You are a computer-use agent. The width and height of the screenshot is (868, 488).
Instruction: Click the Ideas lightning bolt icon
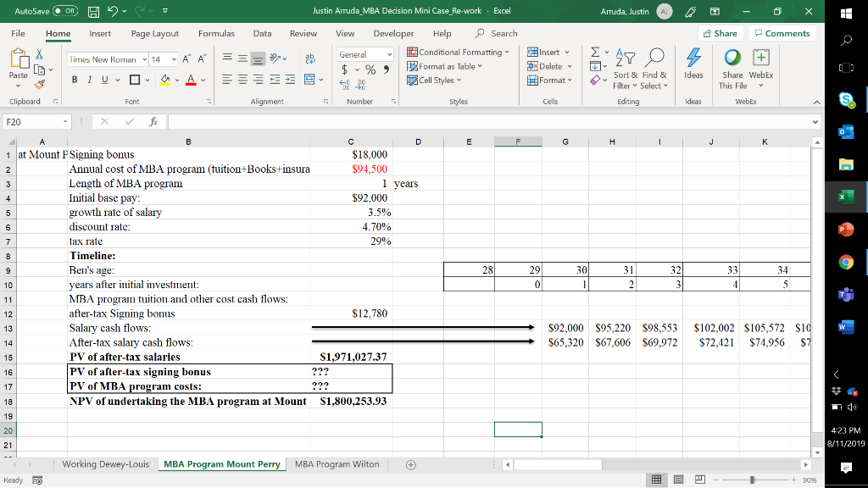(x=693, y=59)
